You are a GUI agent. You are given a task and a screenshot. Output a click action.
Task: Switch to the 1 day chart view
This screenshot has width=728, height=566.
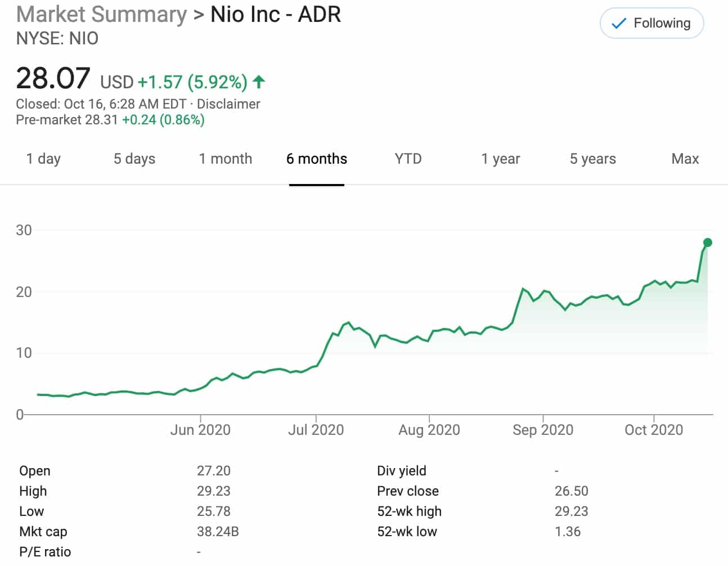point(43,159)
